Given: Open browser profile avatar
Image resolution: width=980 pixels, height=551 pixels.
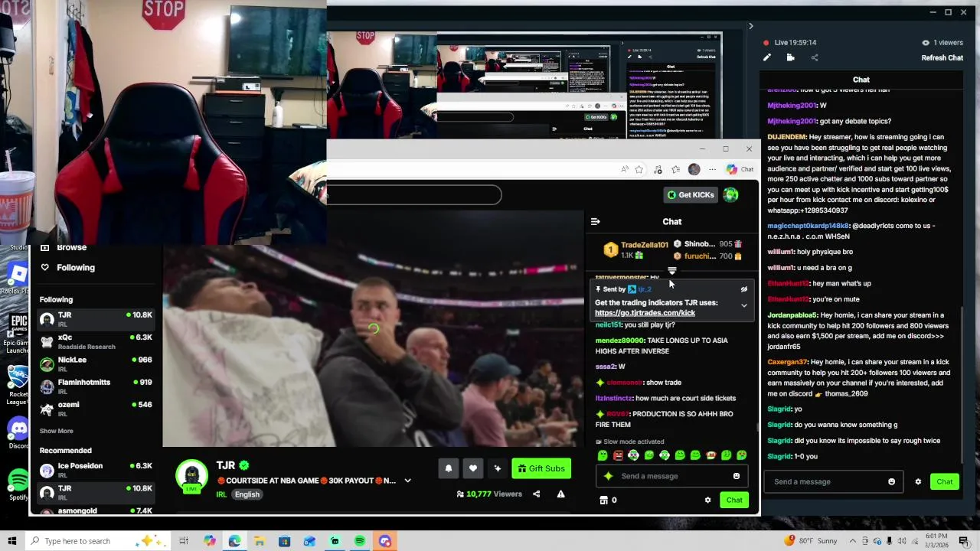Looking at the screenshot, I should [694, 170].
